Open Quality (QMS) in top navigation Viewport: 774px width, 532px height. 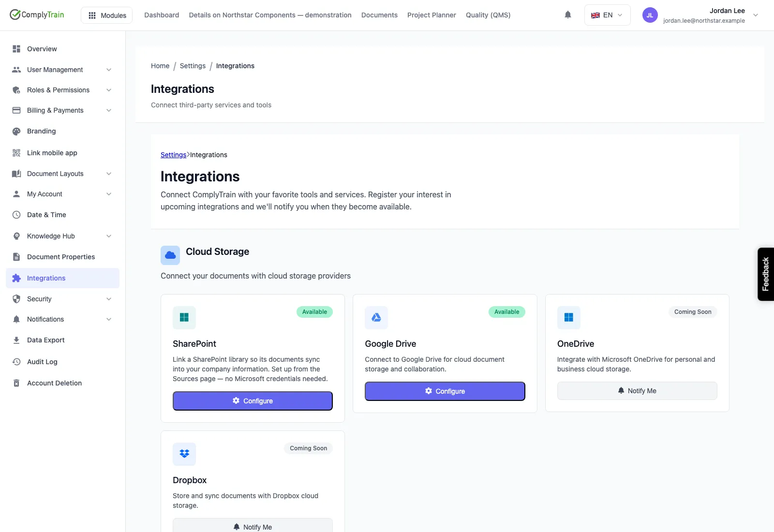coord(488,15)
